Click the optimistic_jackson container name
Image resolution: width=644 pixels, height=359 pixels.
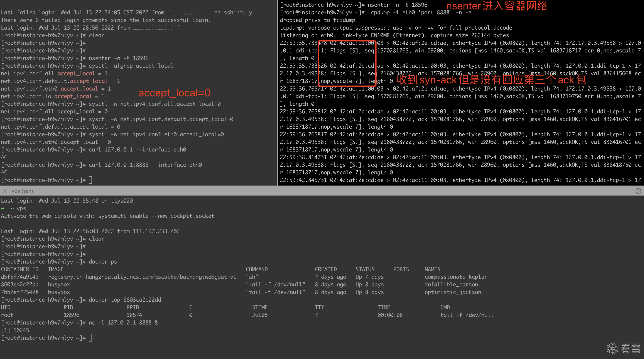453,292
